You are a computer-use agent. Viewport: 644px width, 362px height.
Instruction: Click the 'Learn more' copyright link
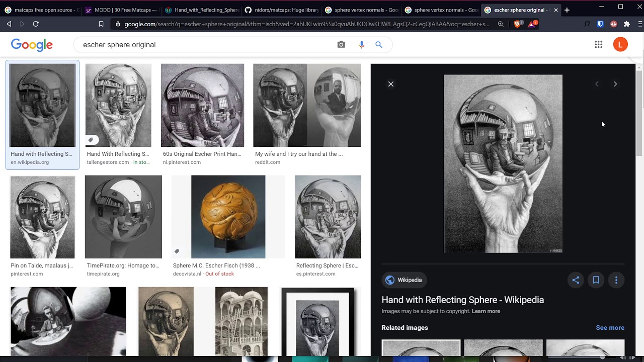tap(486, 311)
